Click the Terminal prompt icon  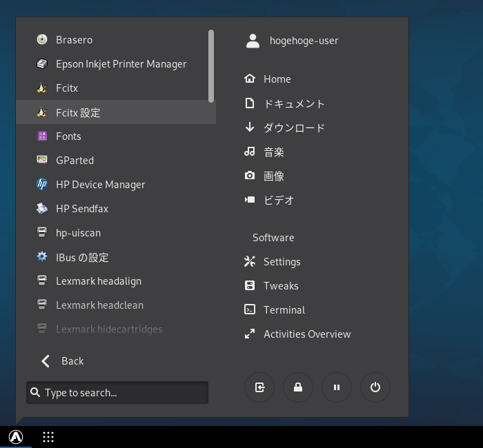tap(250, 309)
